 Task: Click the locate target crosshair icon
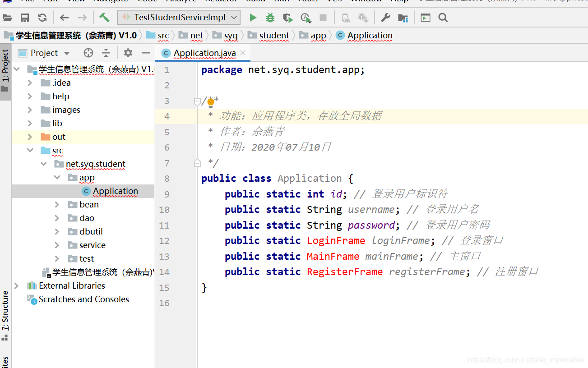click(88, 53)
